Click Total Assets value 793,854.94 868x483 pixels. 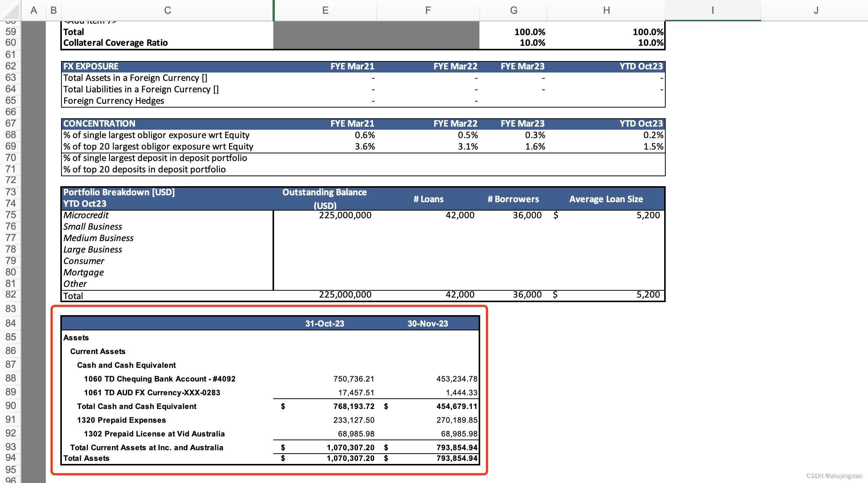pyautogui.click(x=457, y=458)
